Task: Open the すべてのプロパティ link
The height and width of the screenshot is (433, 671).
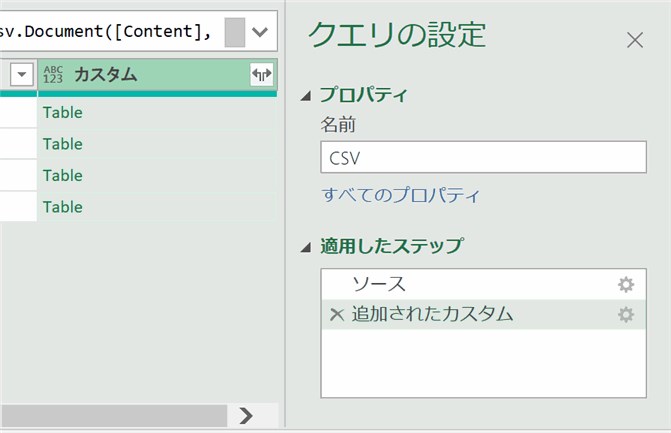Action: (x=401, y=195)
